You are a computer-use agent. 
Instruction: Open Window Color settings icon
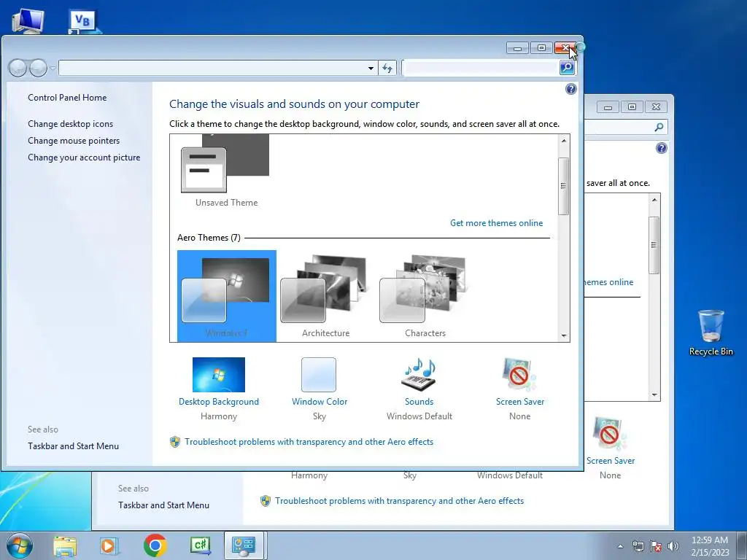click(x=319, y=375)
